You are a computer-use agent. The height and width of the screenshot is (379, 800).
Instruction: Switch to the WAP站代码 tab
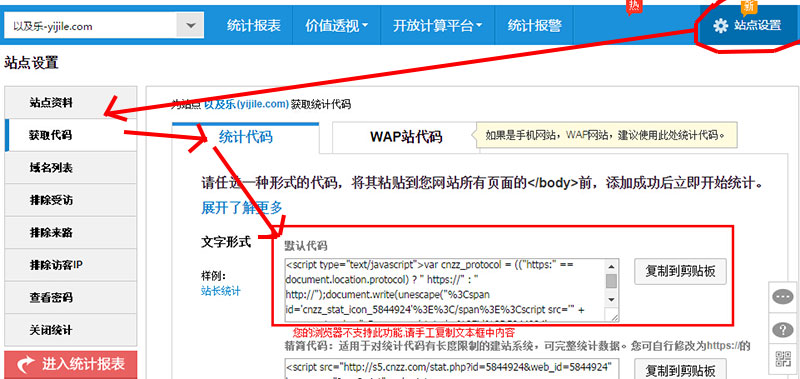(x=406, y=137)
